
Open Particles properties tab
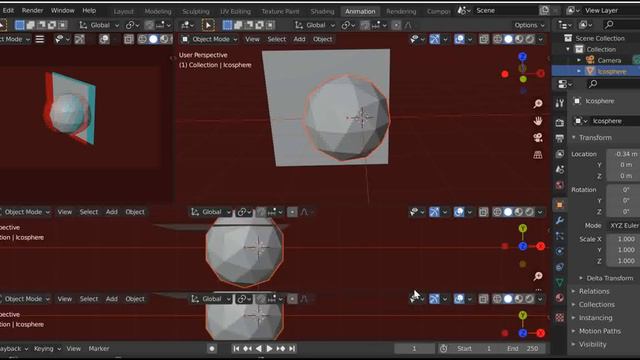tap(560, 236)
